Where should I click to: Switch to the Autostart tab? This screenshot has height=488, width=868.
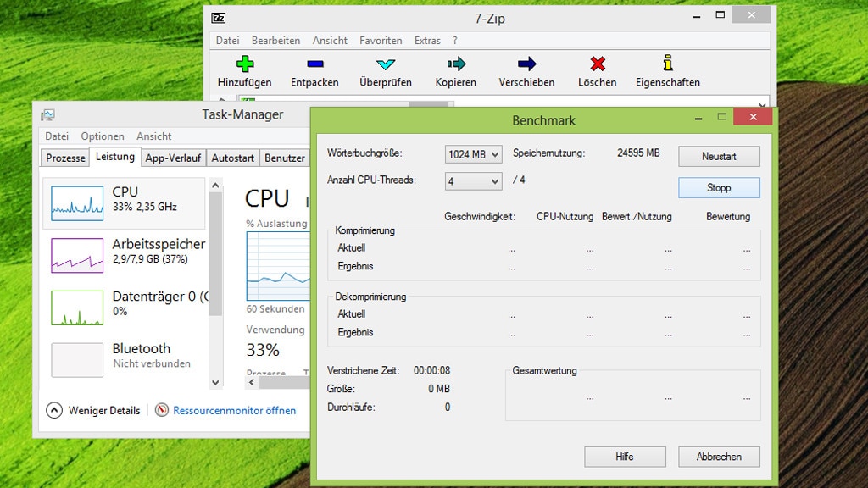point(232,158)
